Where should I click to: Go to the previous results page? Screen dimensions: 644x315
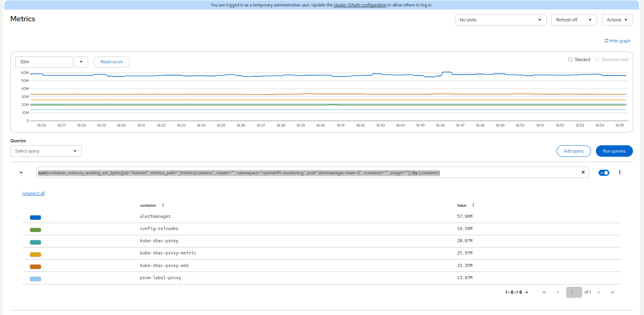click(x=558, y=292)
